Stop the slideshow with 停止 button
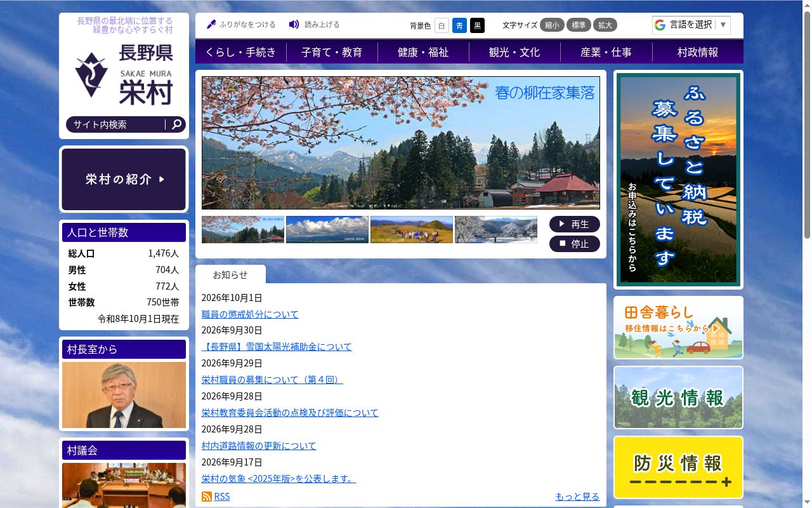This screenshot has width=812, height=508. (x=575, y=244)
